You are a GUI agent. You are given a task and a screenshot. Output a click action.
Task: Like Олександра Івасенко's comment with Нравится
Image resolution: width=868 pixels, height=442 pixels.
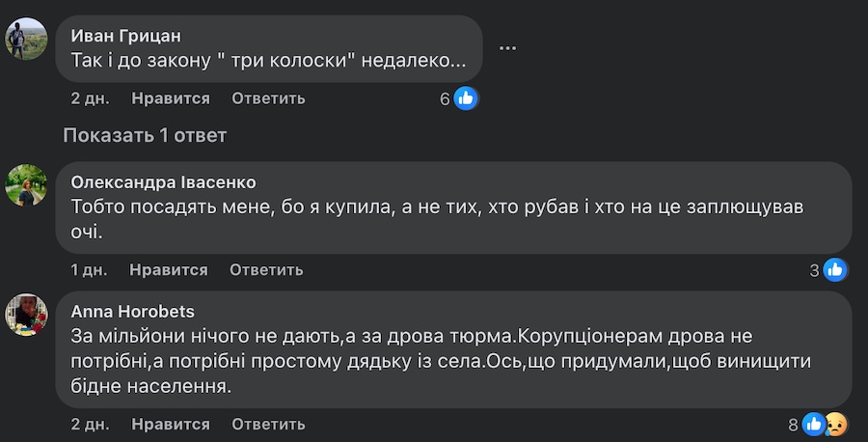pyautogui.click(x=169, y=270)
